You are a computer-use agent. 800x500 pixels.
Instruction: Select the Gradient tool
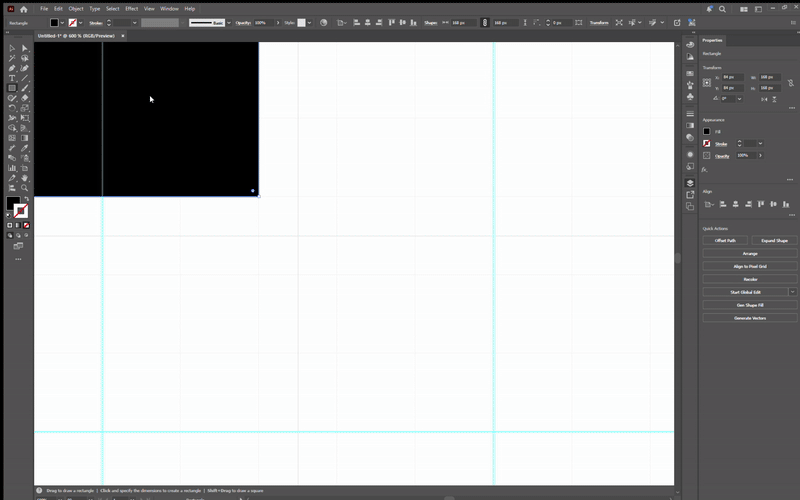(x=24, y=138)
